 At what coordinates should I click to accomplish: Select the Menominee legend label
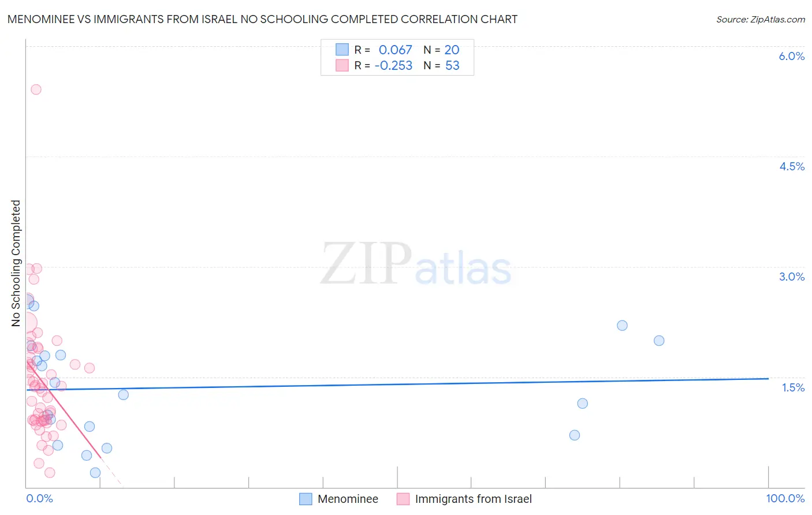point(348,499)
